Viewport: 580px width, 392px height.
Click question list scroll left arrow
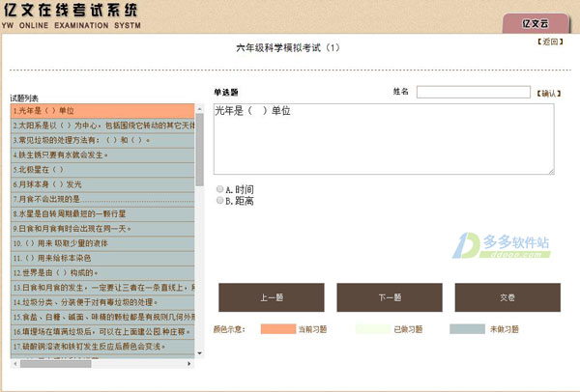(14, 364)
